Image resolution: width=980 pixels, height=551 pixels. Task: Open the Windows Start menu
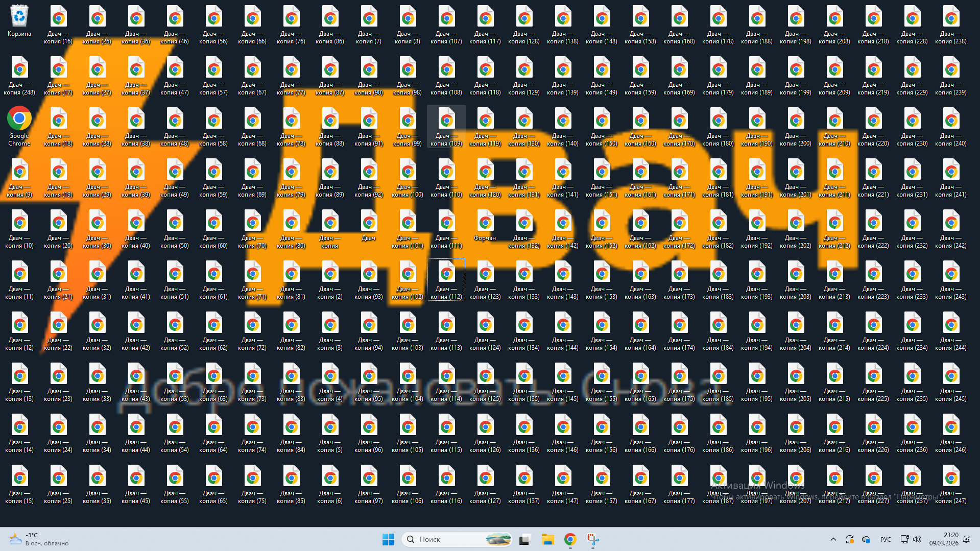point(388,539)
